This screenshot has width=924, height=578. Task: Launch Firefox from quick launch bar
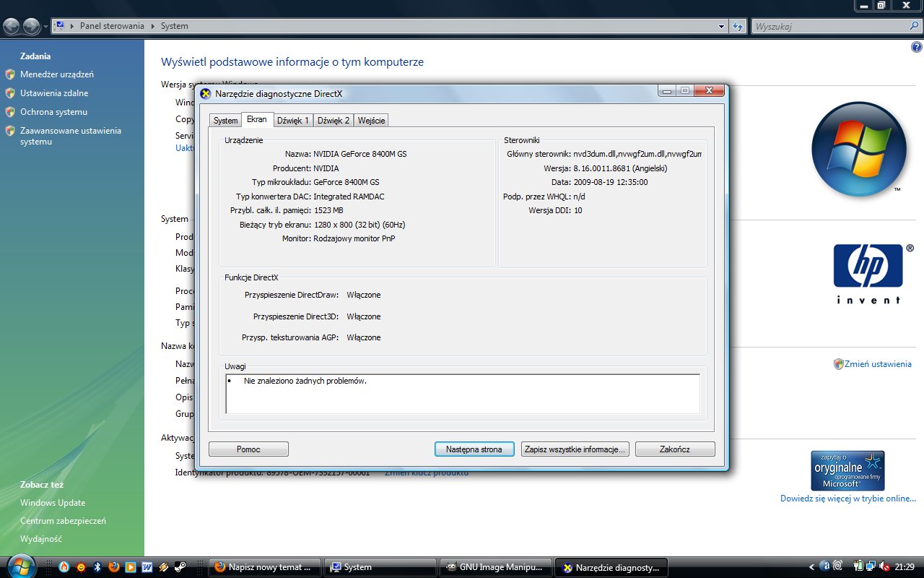pos(113,567)
